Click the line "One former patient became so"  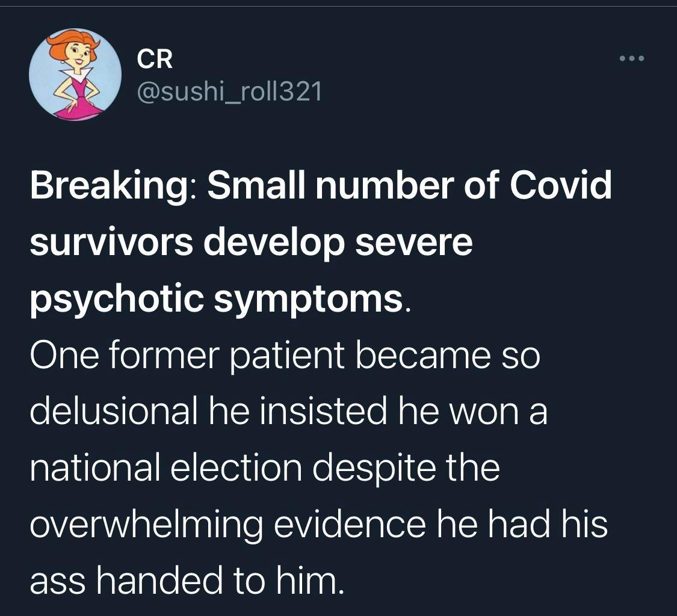(285, 356)
